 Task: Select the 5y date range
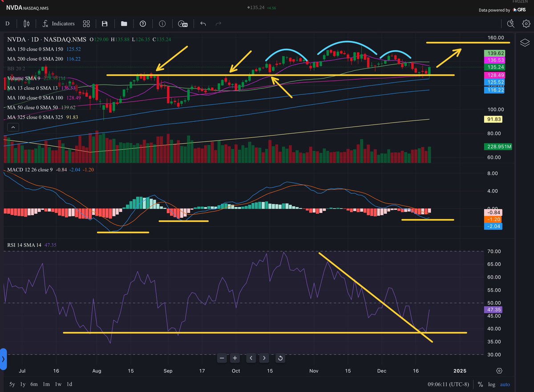[x=12, y=384]
